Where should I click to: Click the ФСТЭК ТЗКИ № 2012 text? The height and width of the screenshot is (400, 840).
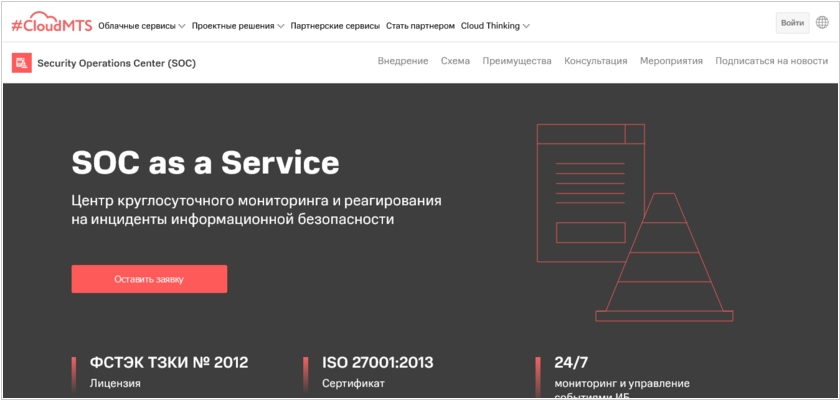coord(169,363)
